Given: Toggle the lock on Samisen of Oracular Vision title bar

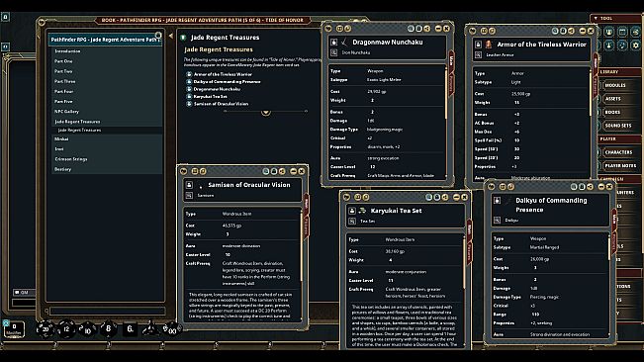Looking at the screenshot, I should coord(274,171).
